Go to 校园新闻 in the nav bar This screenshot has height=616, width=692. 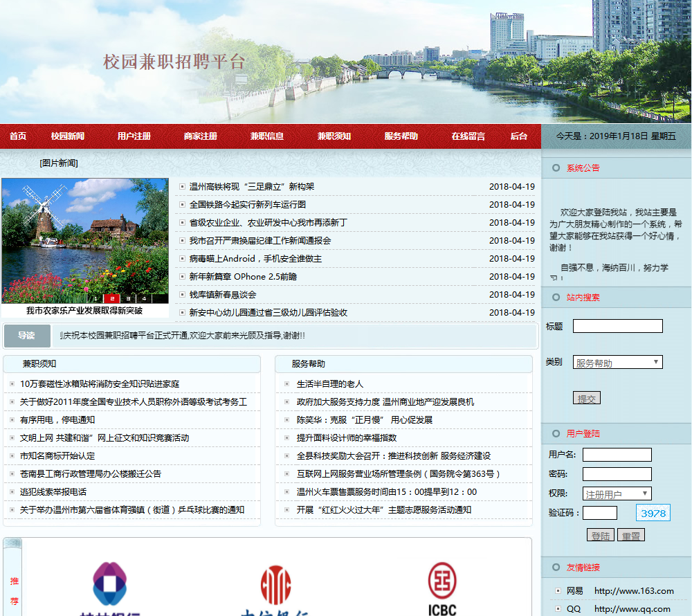[x=68, y=136]
